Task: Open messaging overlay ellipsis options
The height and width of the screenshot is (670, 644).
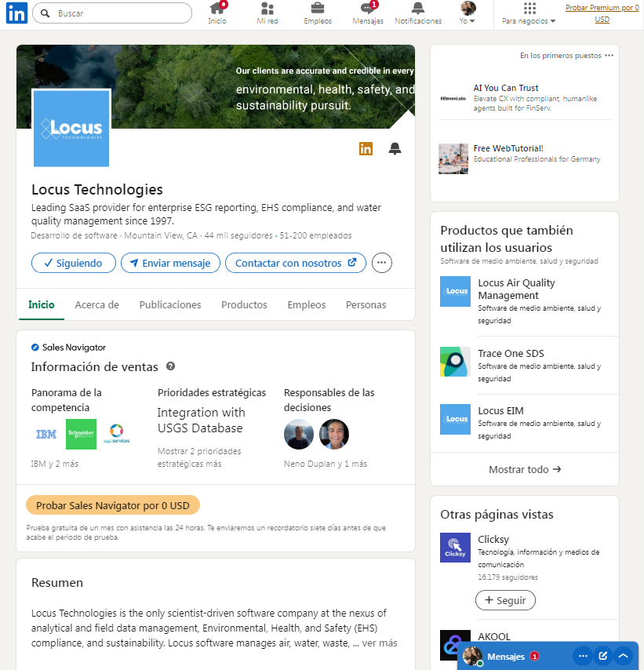Action: pyautogui.click(x=583, y=656)
